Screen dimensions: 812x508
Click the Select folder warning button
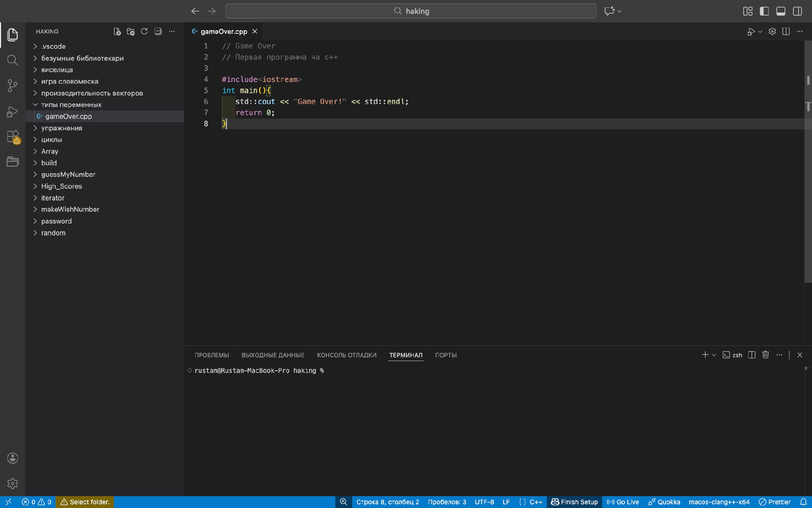(x=85, y=502)
